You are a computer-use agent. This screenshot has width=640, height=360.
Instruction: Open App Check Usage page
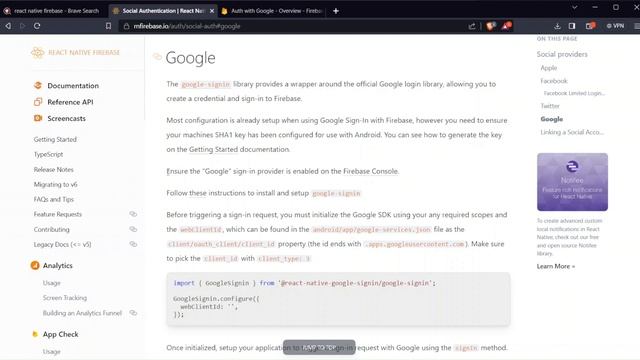[51, 351]
